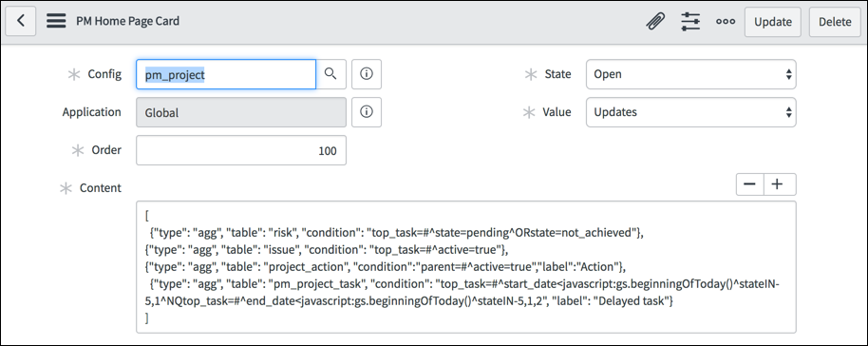
Task: Open more options three-dots menu
Action: [726, 22]
